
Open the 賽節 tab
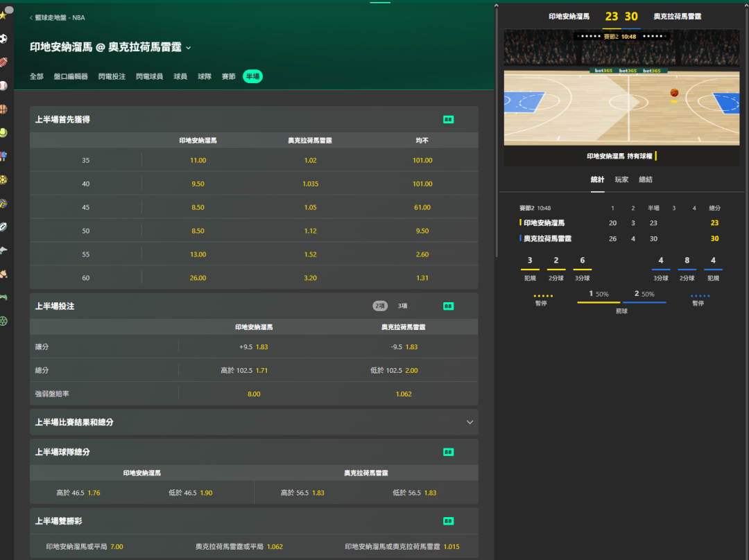pos(228,76)
